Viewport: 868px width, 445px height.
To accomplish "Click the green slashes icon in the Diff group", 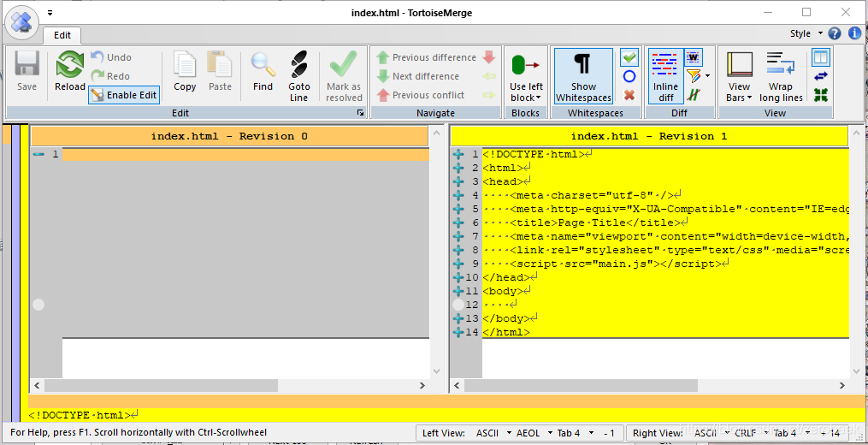I will [x=693, y=95].
